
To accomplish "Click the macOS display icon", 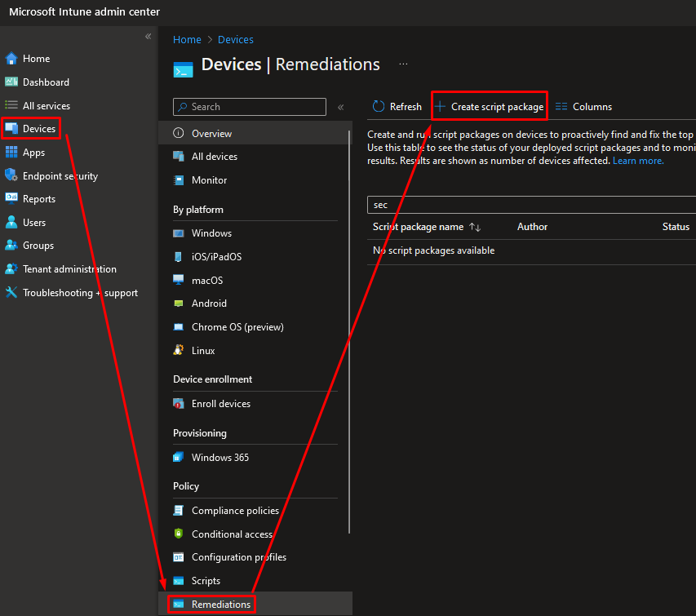I will coord(179,280).
